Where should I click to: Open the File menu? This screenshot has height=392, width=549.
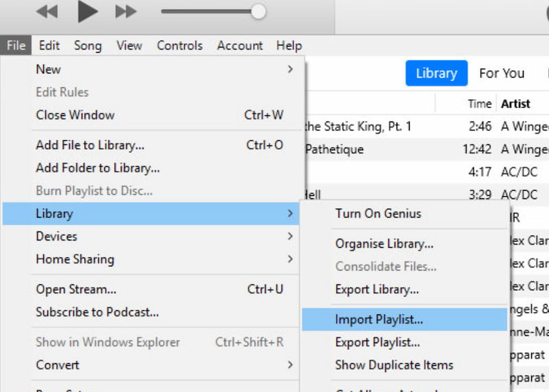pyautogui.click(x=16, y=45)
